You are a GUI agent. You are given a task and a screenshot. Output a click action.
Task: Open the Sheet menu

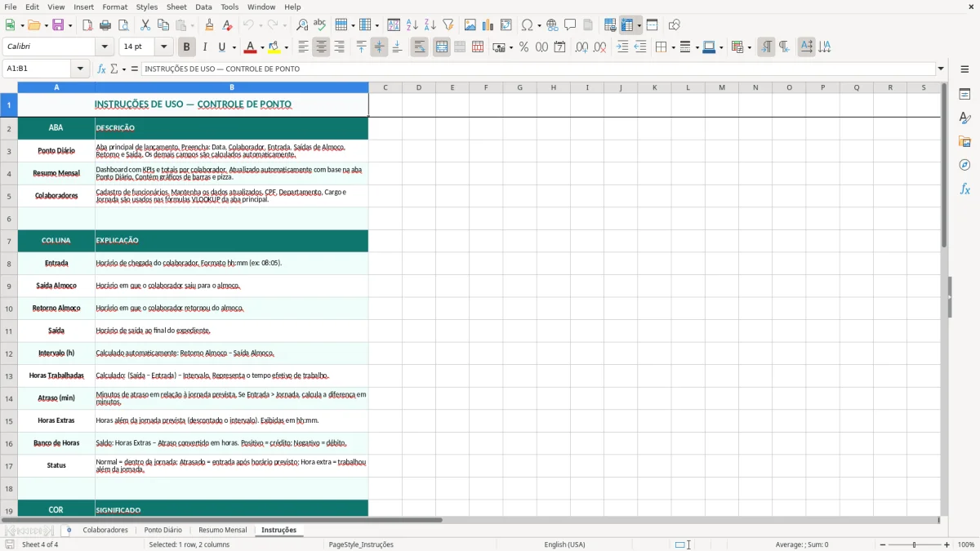176,7
